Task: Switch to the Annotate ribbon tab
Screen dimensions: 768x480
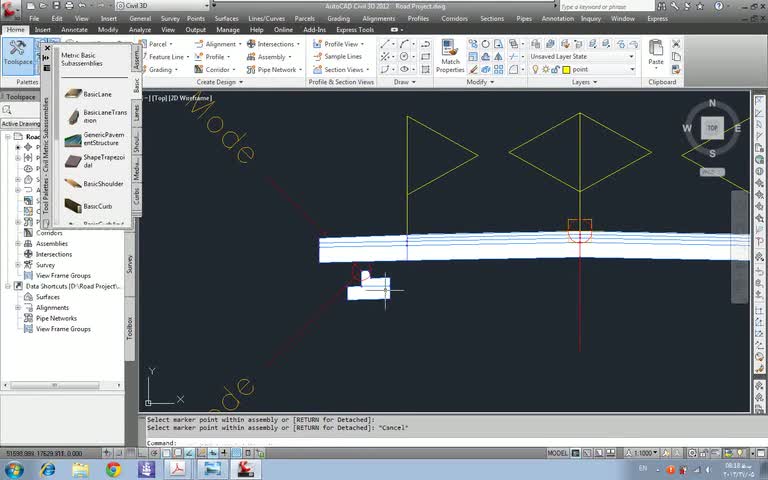Action: click(74, 30)
